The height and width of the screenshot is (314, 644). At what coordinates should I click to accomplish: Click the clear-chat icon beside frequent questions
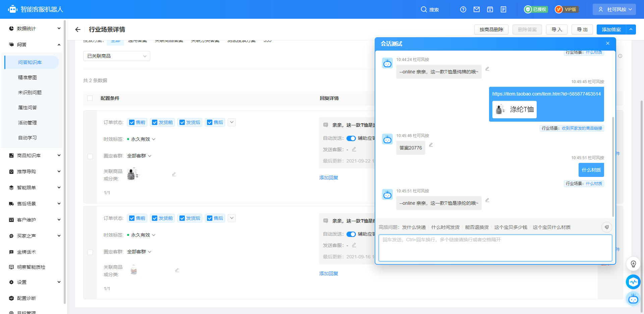pos(607,227)
